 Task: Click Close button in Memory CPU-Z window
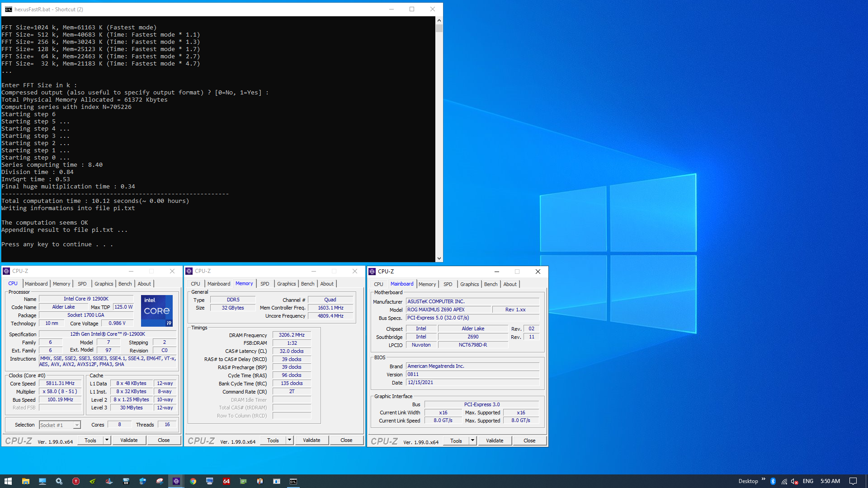coord(346,440)
